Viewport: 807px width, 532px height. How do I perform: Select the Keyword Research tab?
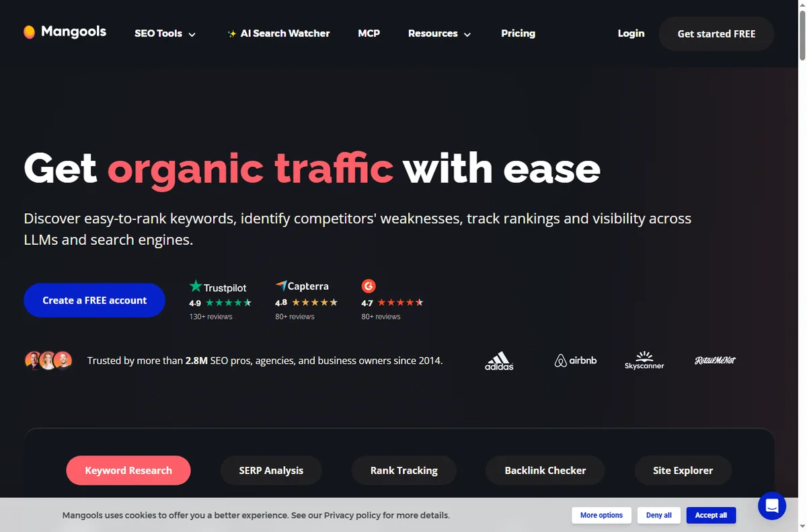(x=128, y=470)
